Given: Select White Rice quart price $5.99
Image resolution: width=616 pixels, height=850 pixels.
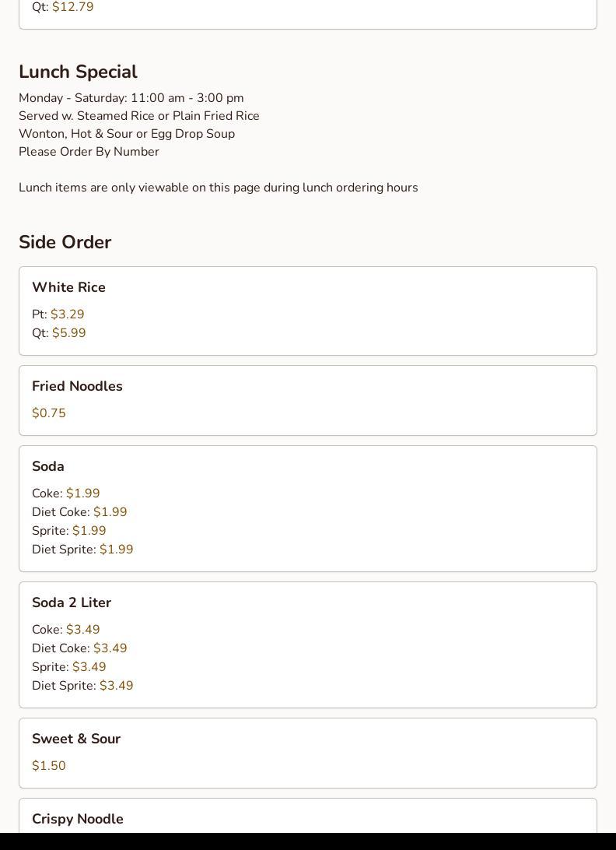Looking at the screenshot, I should tap(68, 333).
